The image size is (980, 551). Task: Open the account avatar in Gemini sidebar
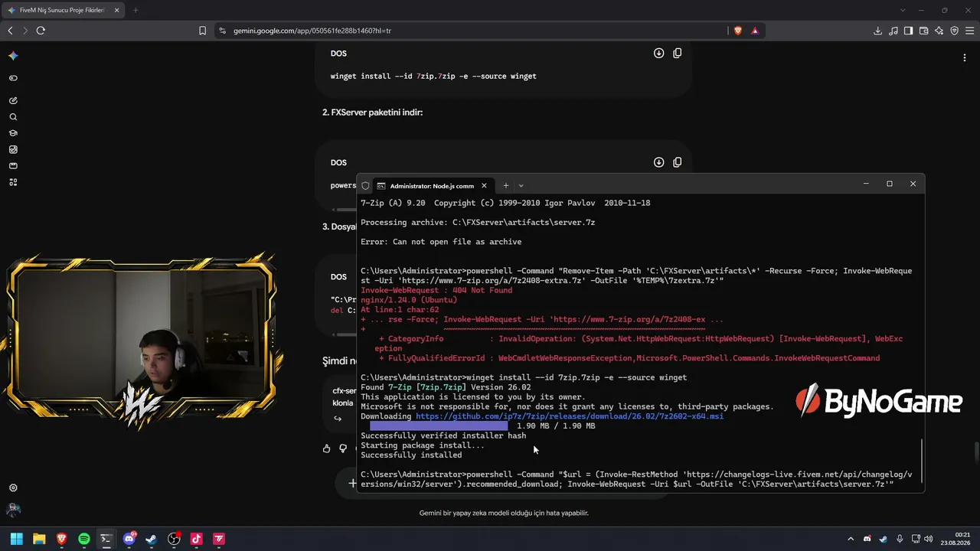point(13,510)
